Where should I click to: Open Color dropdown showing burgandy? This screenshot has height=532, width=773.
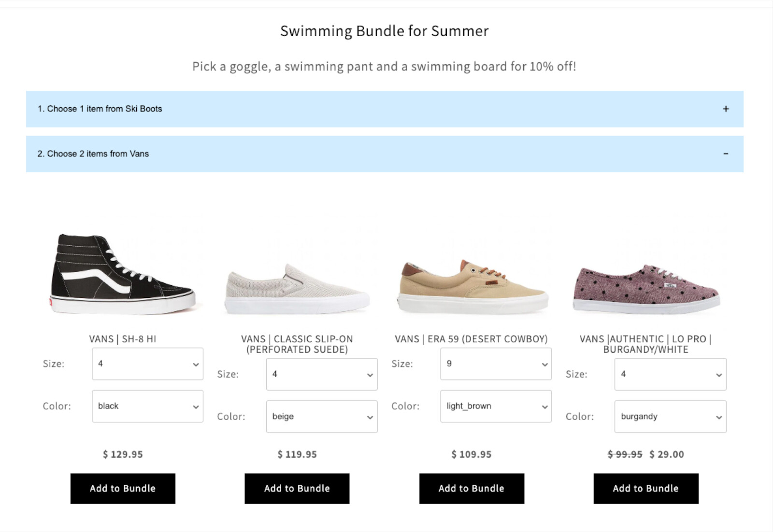(x=670, y=417)
